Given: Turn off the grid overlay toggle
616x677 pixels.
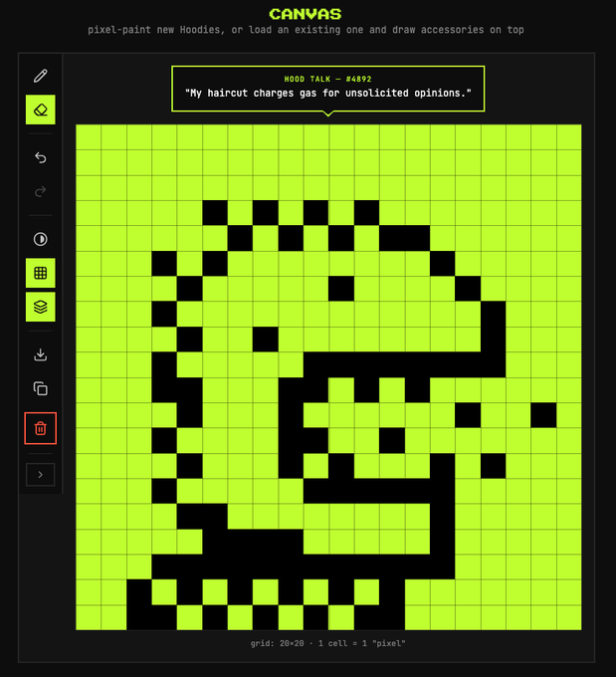Looking at the screenshot, I should pos(40,273).
